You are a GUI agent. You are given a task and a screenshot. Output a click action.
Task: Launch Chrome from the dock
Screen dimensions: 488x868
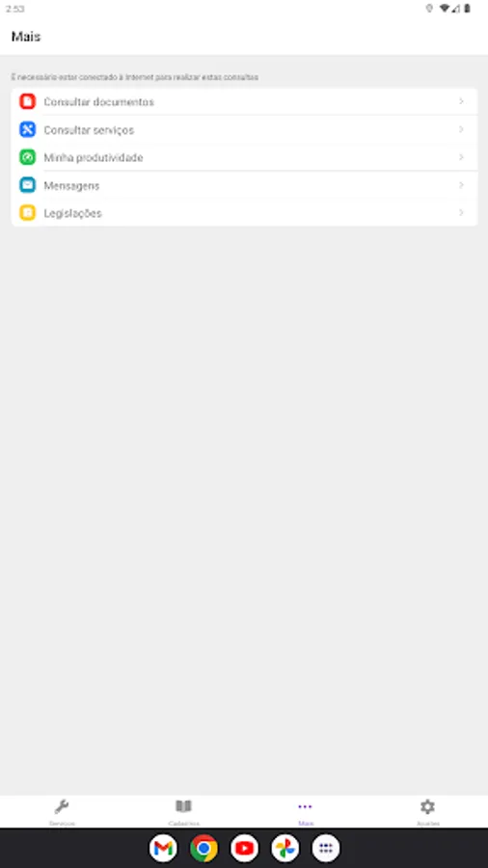[203, 848]
